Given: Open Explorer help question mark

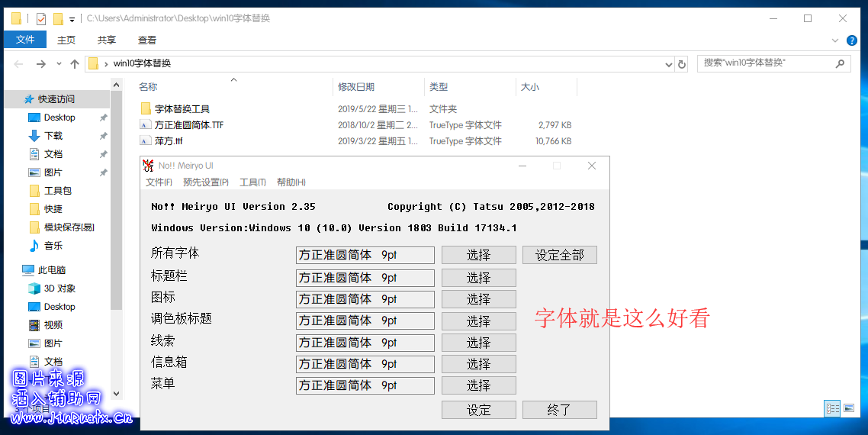Looking at the screenshot, I should tap(853, 40).
